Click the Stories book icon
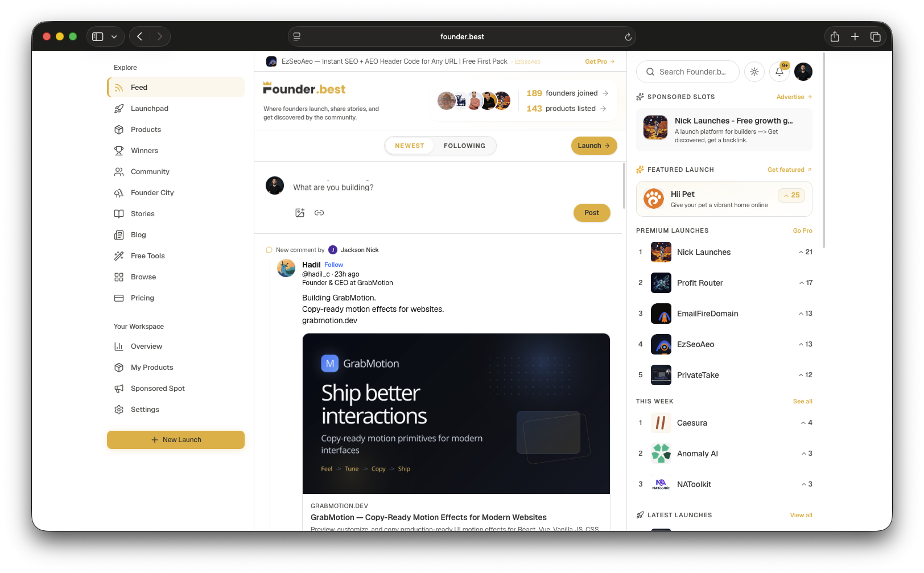The image size is (924, 573). [119, 214]
